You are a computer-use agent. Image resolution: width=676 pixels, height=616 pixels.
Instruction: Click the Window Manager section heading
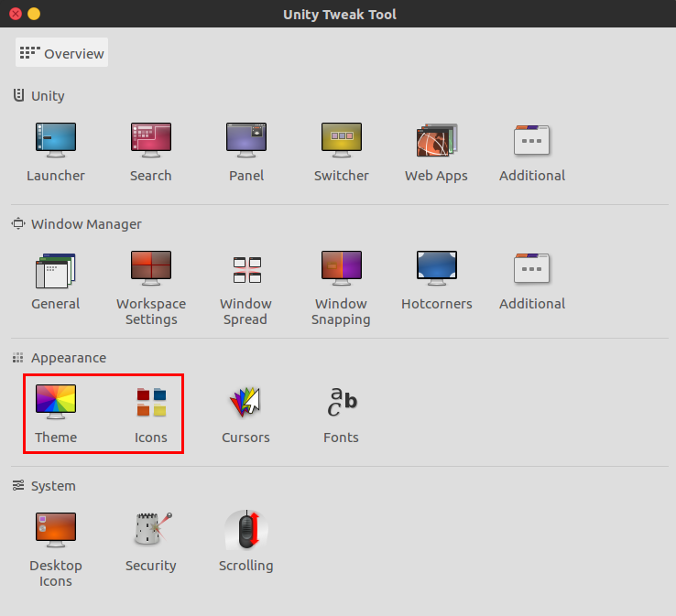tap(86, 224)
